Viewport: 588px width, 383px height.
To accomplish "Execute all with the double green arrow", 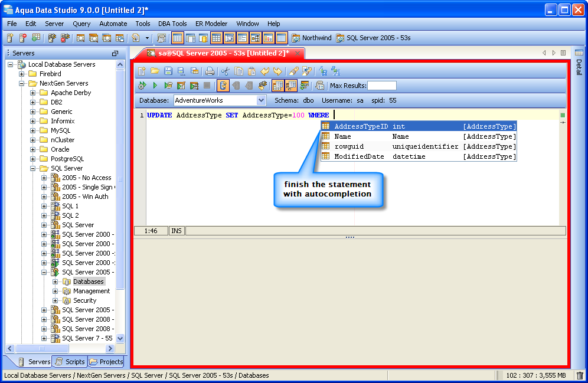I will click(142, 86).
